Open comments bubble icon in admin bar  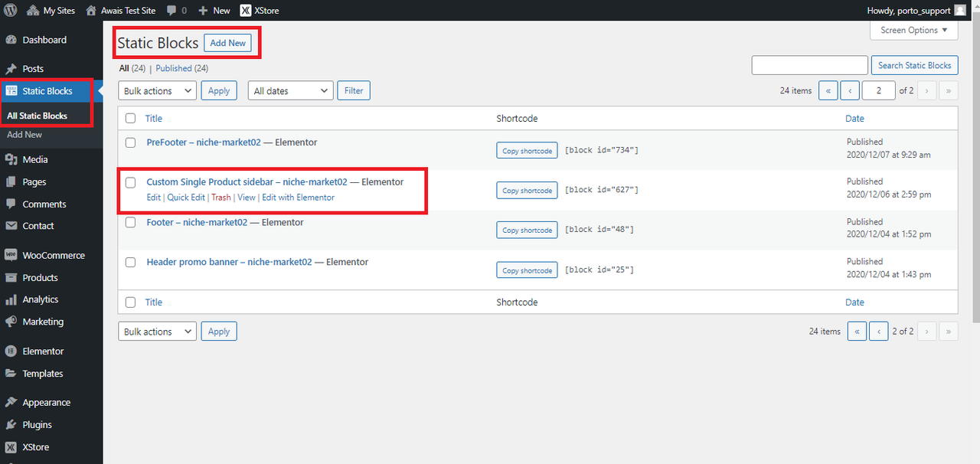[x=171, y=11]
